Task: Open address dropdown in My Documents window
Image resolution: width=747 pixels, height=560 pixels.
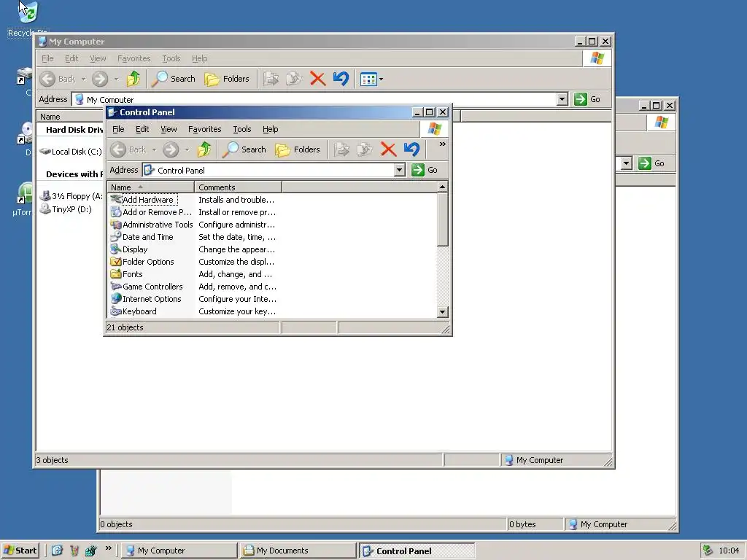Action: 627,163
